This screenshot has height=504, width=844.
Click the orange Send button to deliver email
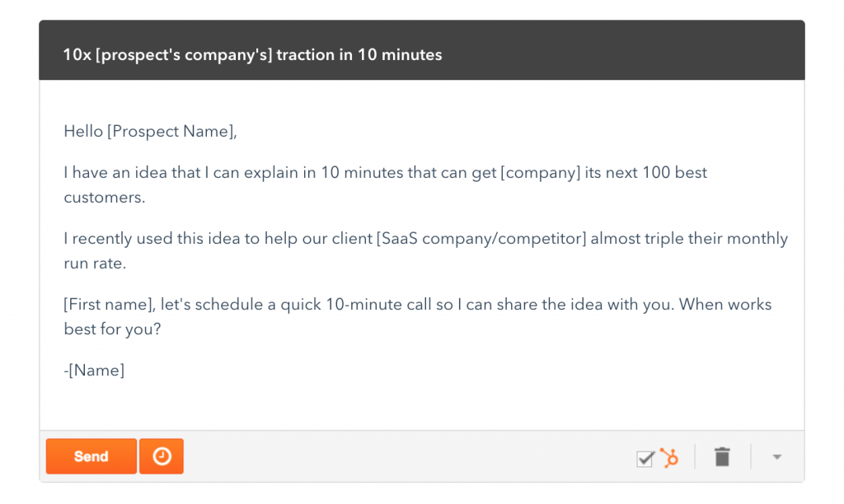(x=91, y=456)
